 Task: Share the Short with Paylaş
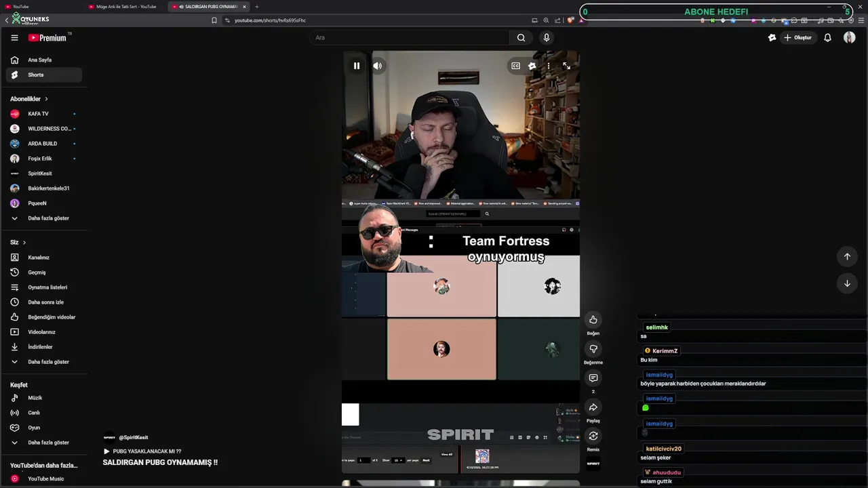593,407
